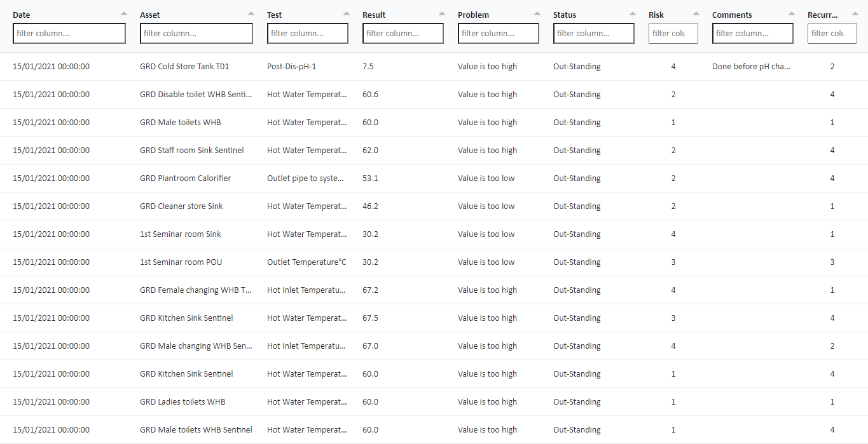The width and height of the screenshot is (868, 444).
Task: Click the Problem column header label
Action: click(x=473, y=15)
